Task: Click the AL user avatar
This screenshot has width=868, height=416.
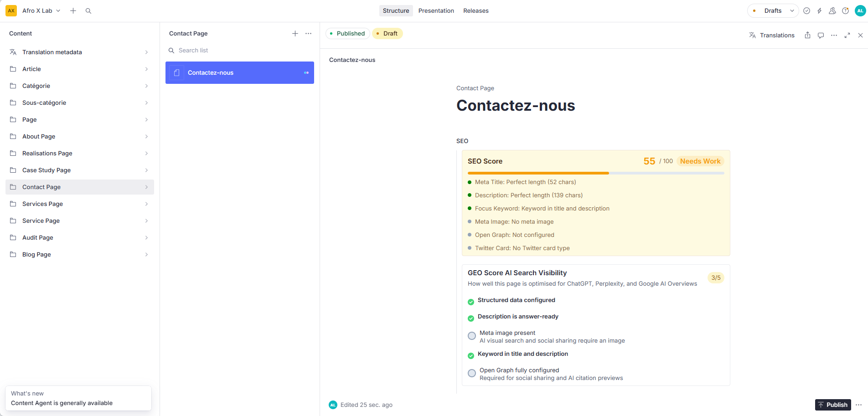Action: 860,10
